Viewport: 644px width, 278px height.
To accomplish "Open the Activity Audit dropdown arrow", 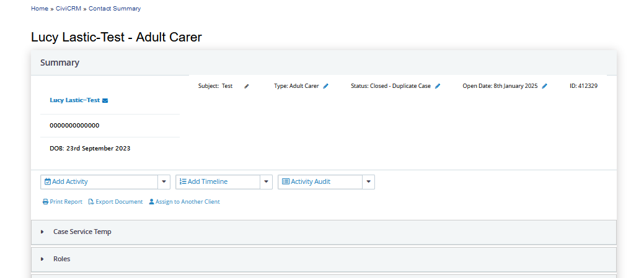I will (x=368, y=181).
